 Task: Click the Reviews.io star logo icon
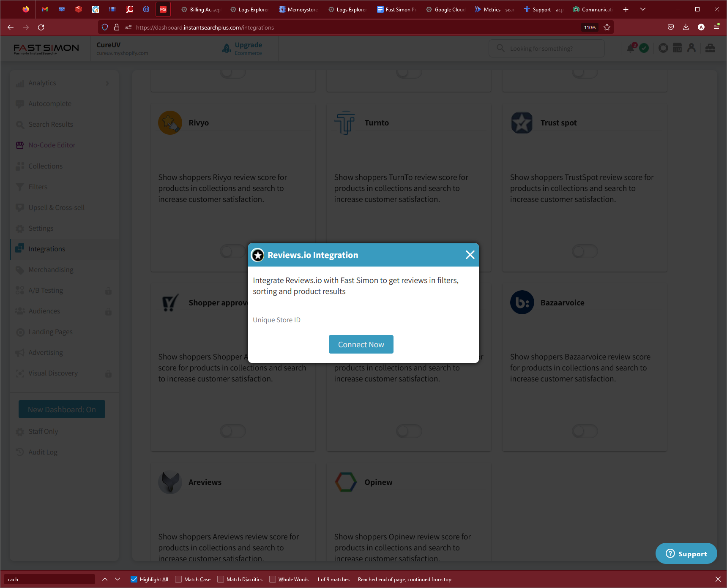point(258,255)
